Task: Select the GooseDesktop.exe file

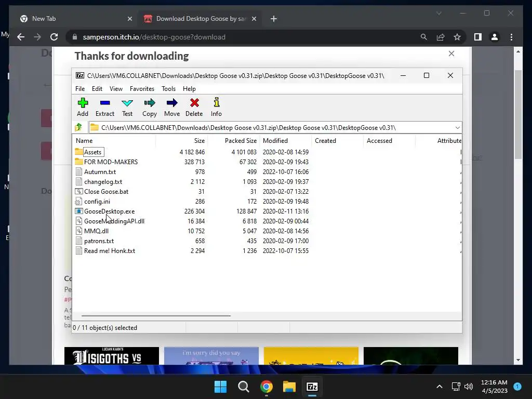Action: click(105, 211)
